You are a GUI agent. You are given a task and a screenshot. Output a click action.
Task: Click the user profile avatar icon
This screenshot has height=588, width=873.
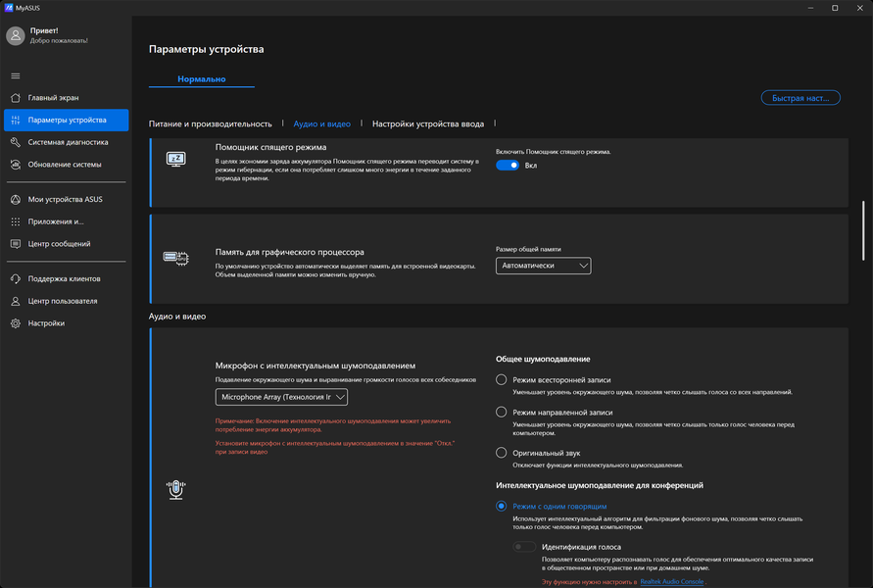point(16,35)
